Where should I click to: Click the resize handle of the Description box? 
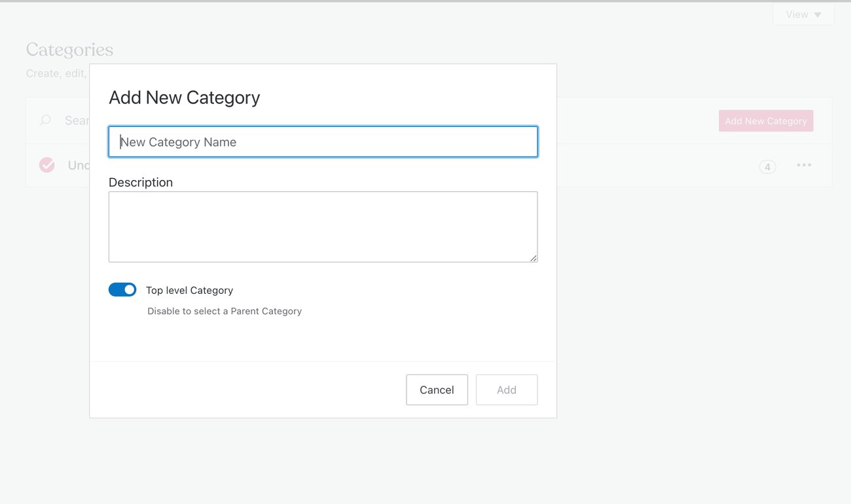point(534,259)
